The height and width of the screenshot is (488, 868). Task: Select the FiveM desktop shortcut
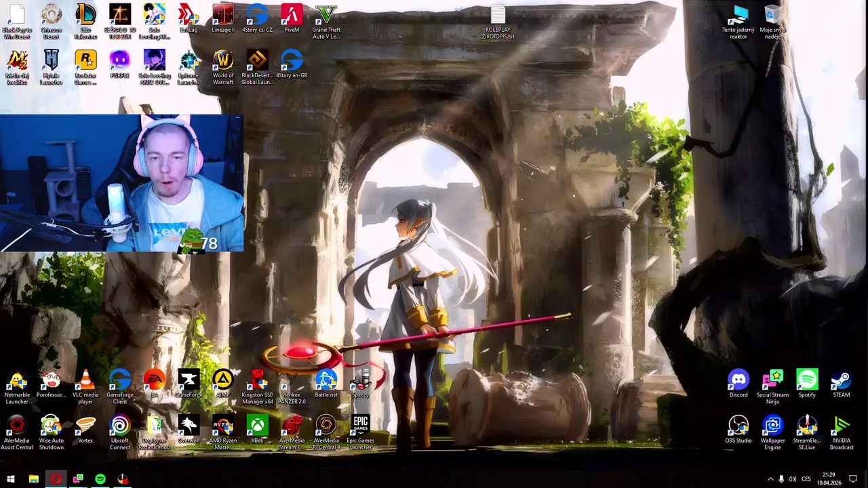tap(292, 19)
